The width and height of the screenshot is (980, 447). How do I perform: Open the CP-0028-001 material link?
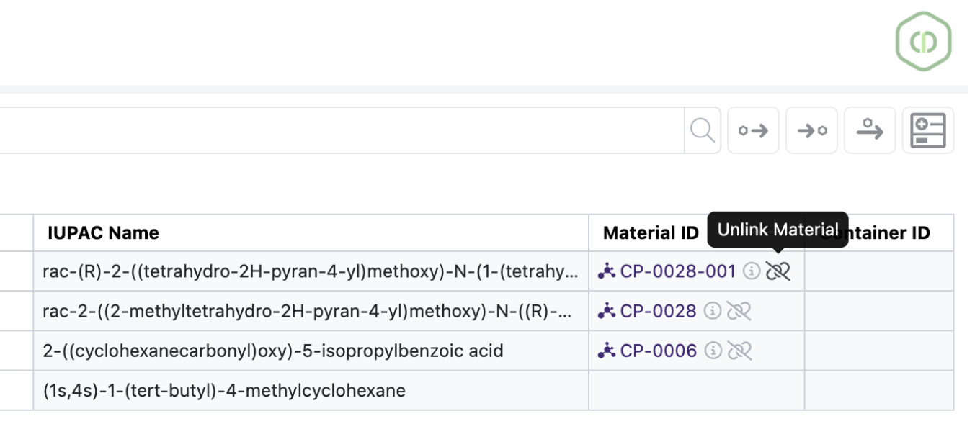coord(677,271)
